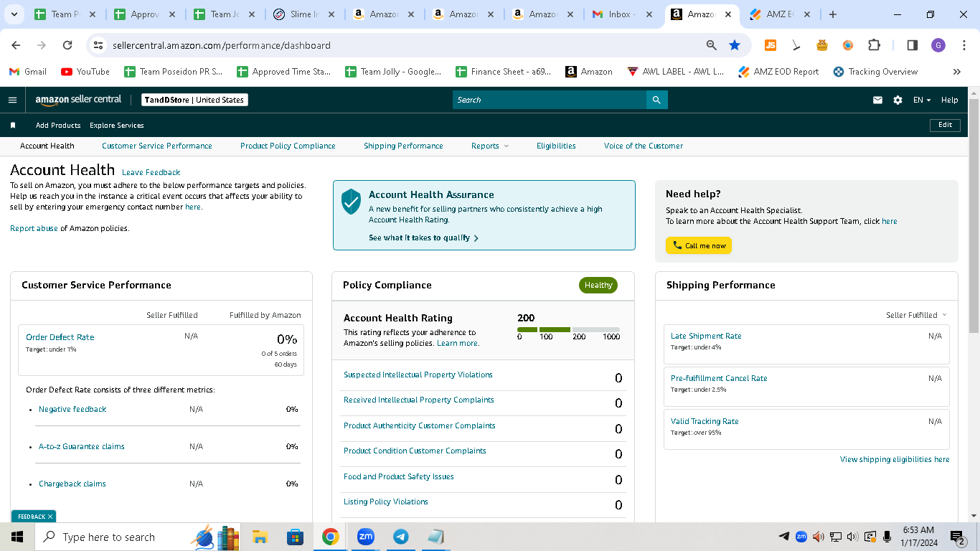Switch to Customer Service Performance tab
The width and height of the screenshot is (980, 551).
coord(157,146)
